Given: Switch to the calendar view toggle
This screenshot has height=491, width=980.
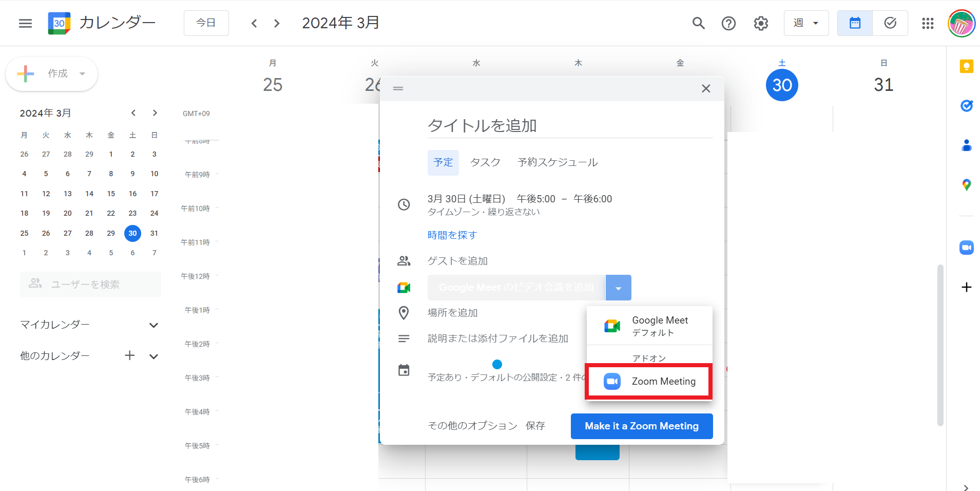Looking at the screenshot, I should [x=855, y=23].
